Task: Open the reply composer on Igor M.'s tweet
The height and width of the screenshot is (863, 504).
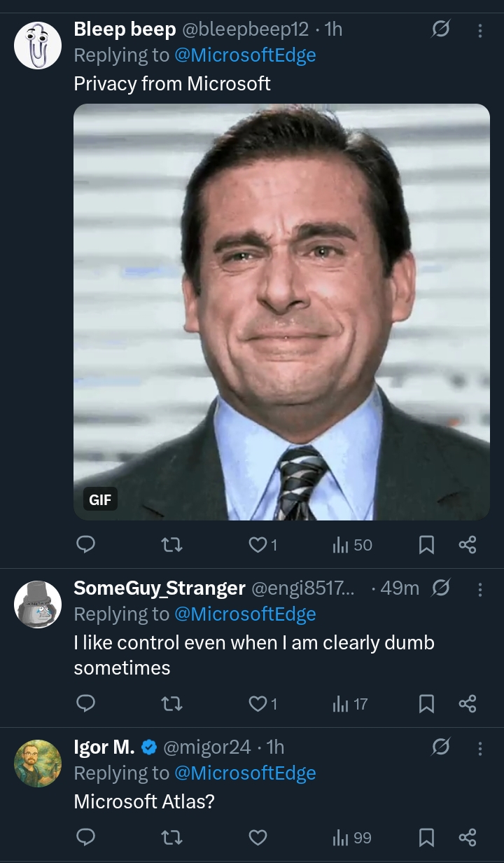Action: click(86, 838)
